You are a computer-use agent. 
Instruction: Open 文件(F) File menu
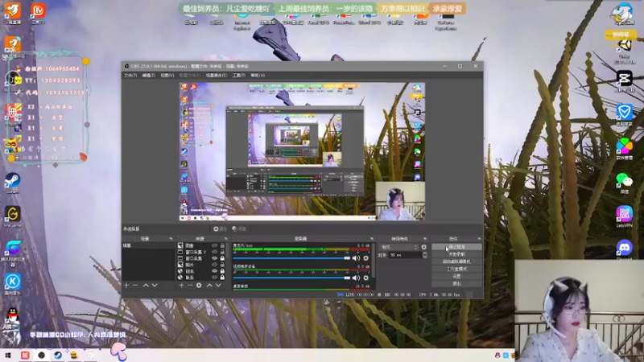[130, 76]
